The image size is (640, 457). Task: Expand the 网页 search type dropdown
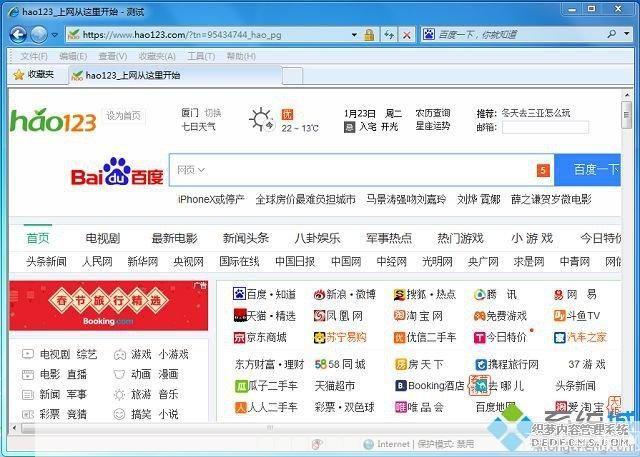point(191,170)
